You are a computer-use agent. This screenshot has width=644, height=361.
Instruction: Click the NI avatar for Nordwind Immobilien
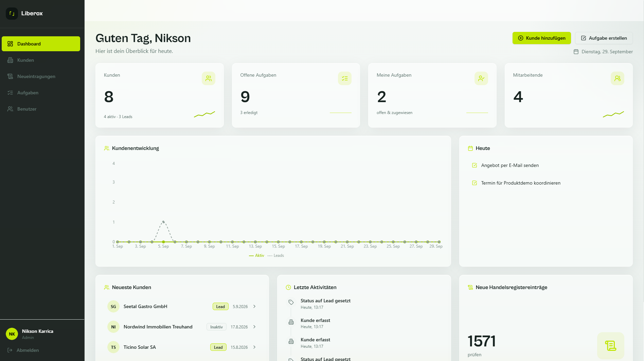click(x=113, y=327)
